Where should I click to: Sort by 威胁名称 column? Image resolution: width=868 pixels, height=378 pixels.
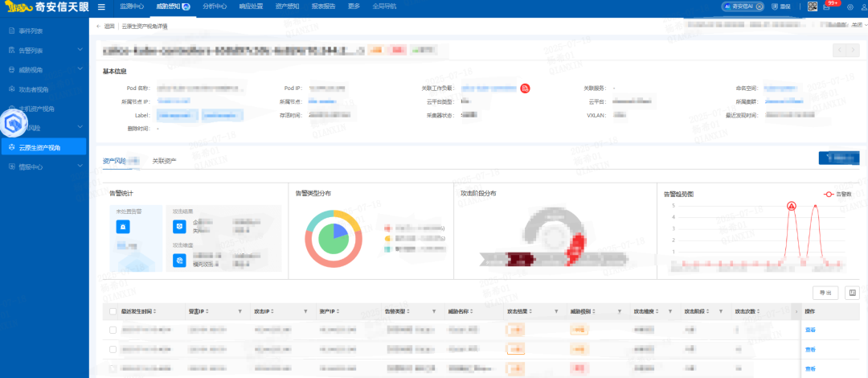pos(473,311)
